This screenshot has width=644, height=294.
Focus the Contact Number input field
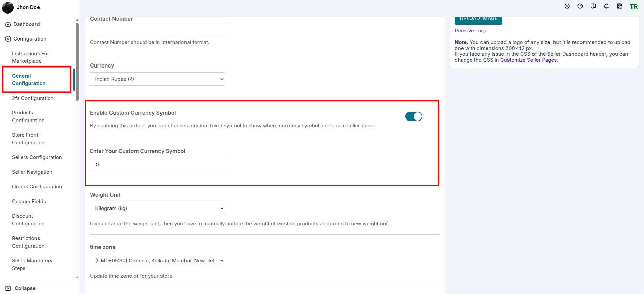(x=157, y=29)
